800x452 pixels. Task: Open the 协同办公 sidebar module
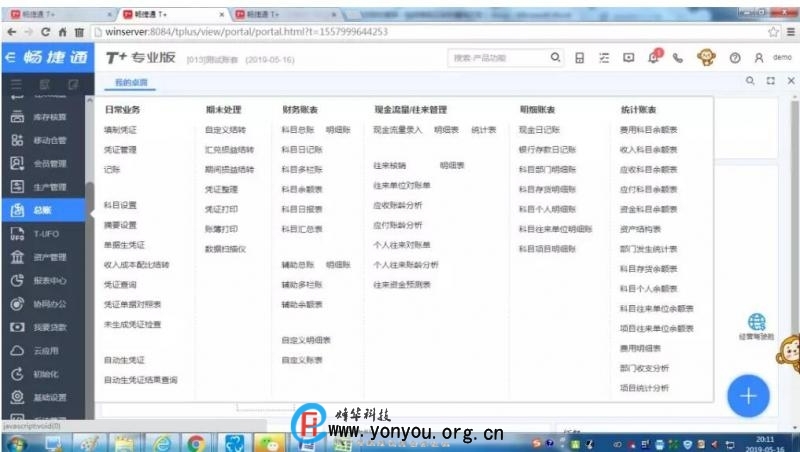(x=43, y=304)
